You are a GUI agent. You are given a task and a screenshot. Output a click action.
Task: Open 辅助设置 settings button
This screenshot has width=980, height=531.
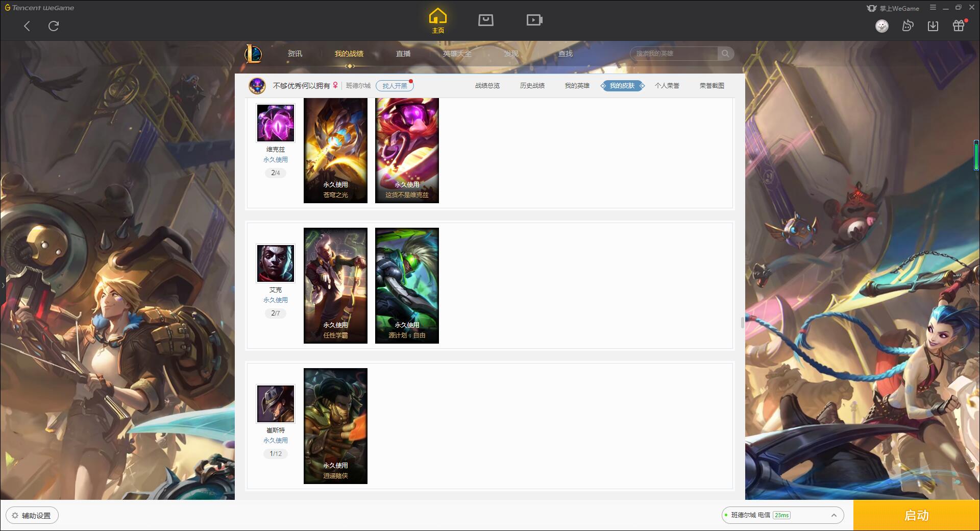[32, 516]
